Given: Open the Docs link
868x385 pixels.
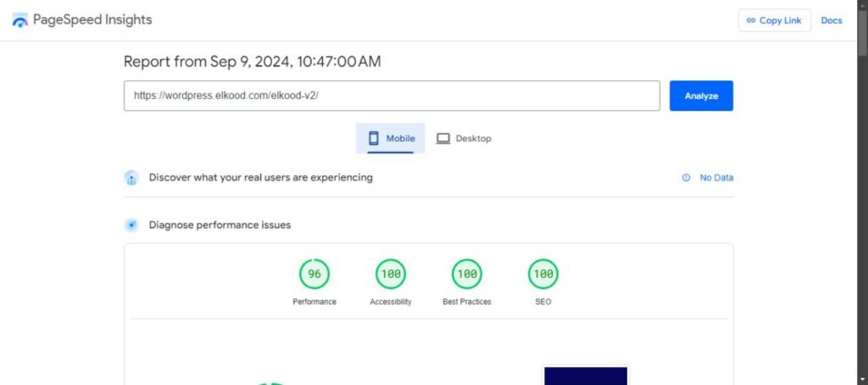Looking at the screenshot, I should (x=832, y=20).
